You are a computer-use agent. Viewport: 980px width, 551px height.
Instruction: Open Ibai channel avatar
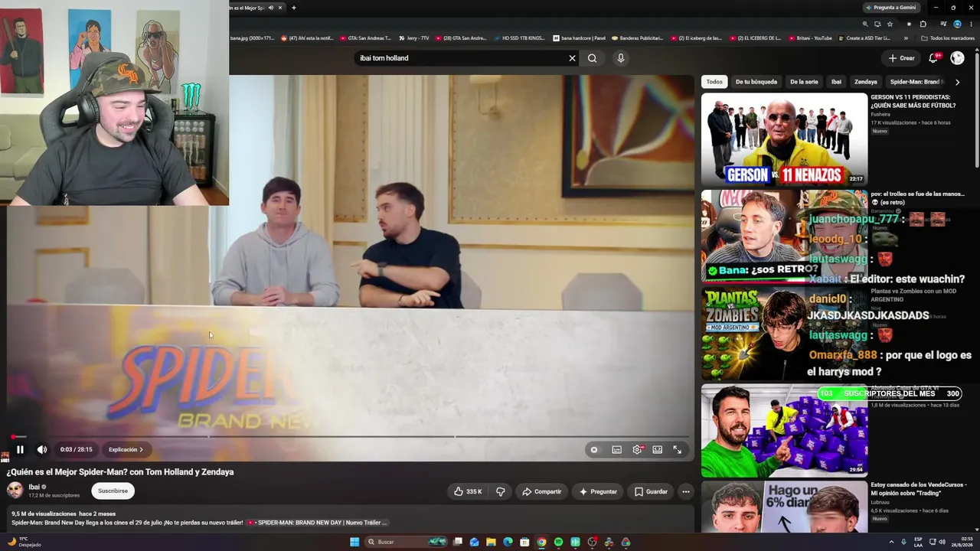pos(15,491)
